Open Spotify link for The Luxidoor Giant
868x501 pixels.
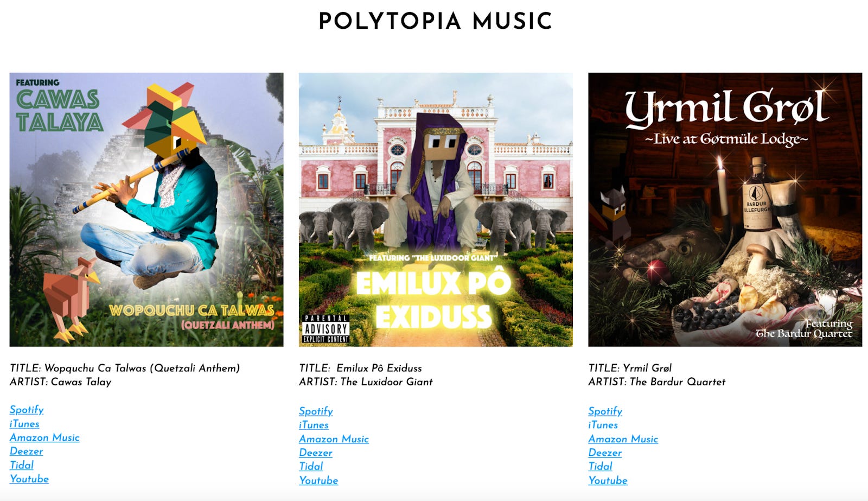[316, 411]
